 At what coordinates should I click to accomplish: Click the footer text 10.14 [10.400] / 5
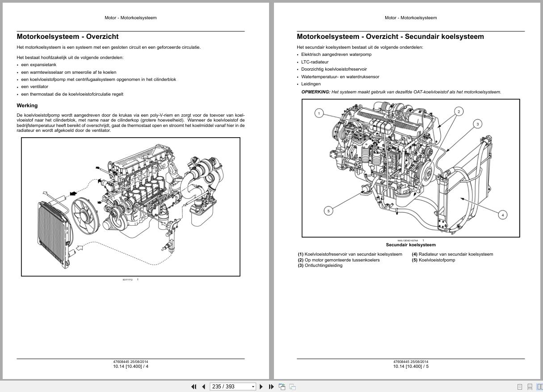click(x=411, y=365)
